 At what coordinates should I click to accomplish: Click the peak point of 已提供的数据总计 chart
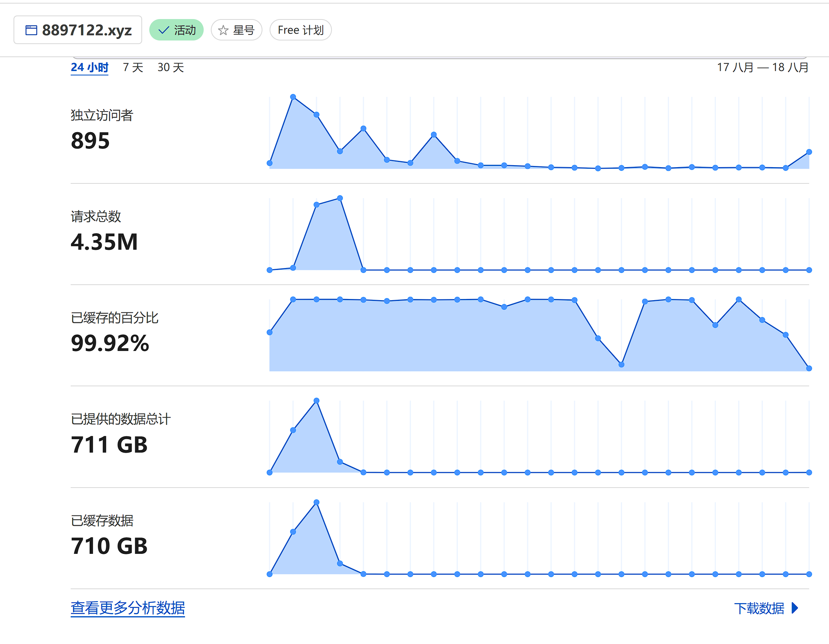316,401
